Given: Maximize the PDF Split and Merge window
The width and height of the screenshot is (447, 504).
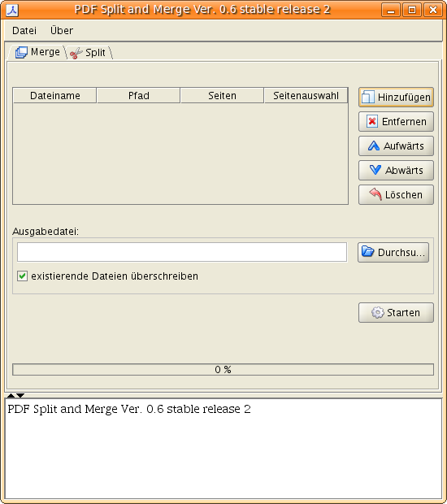Looking at the screenshot, I should coord(412,10).
